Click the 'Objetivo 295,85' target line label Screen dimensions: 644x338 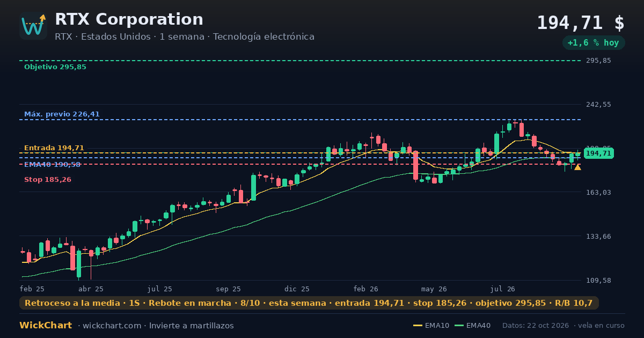pos(55,67)
